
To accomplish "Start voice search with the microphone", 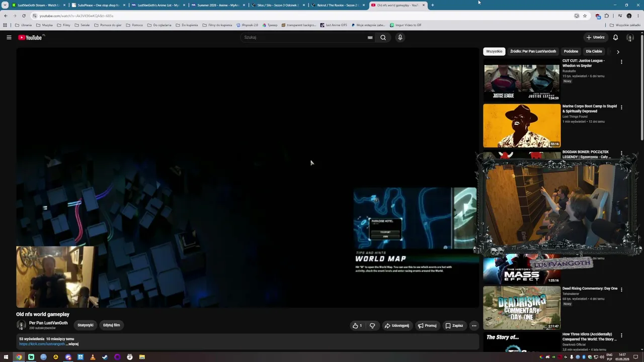I will coord(400,37).
